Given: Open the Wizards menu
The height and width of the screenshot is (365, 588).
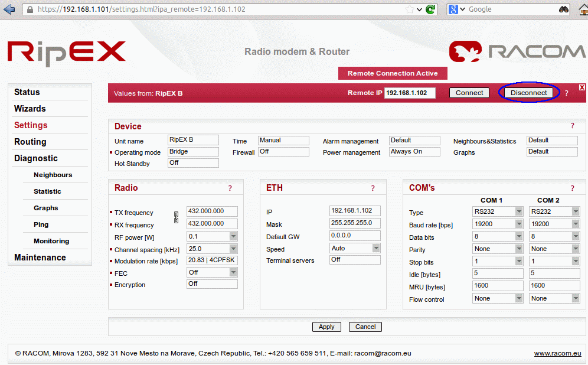Looking at the screenshot, I should 30,109.
